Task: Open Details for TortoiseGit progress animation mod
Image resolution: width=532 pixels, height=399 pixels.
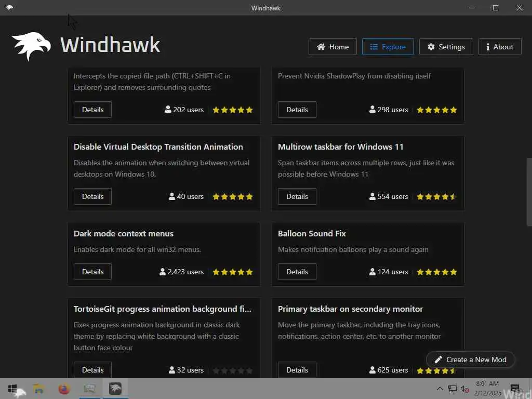Action: tap(92, 370)
